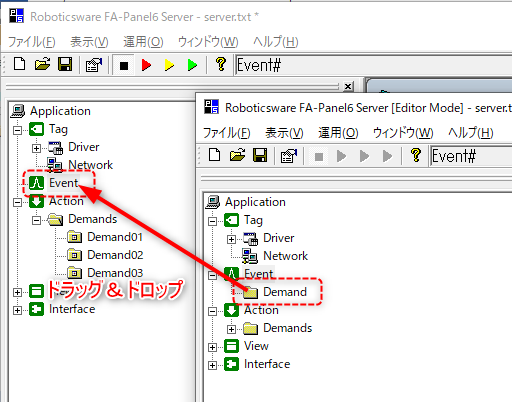Click the green play arrow button
This screenshot has height=402, width=512.
tap(192, 65)
